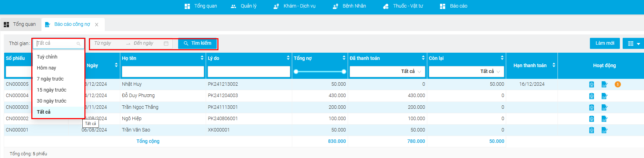Image resolution: width=644 pixels, height=158 pixels.
Task: Click edit note icon for CN000001 row
Action: [604, 130]
